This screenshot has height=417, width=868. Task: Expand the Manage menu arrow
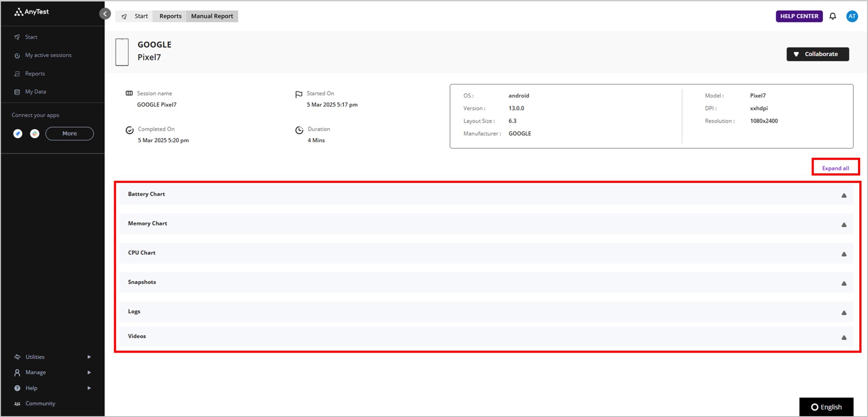coord(89,372)
